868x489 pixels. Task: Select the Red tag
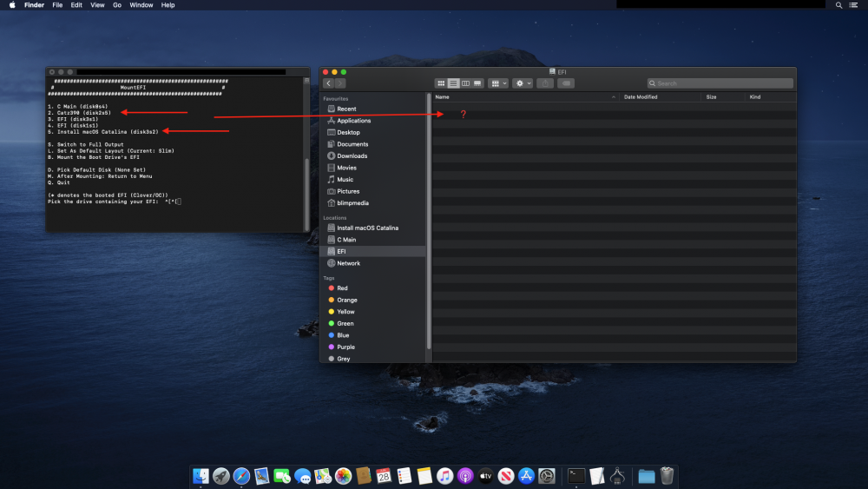click(373, 288)
